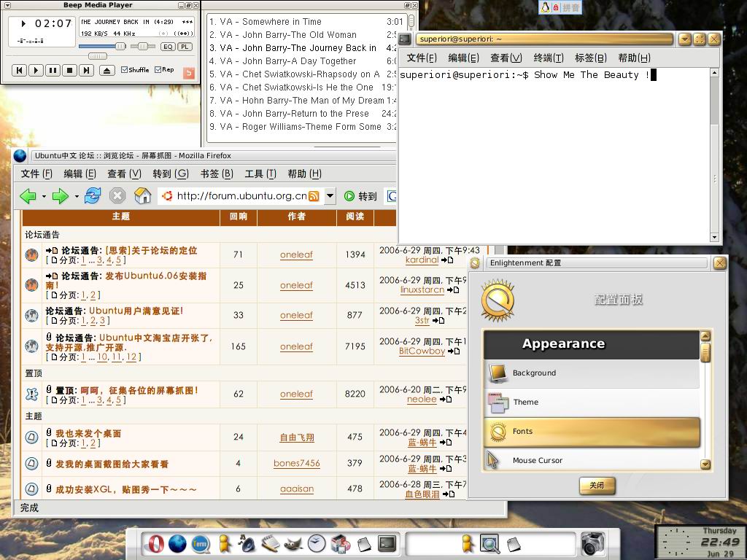Image resolution: width=747 pixels, height=560 pixels.
Task: Click the balance slider in Beep Media Player
Action: click(x=143, y=46)
